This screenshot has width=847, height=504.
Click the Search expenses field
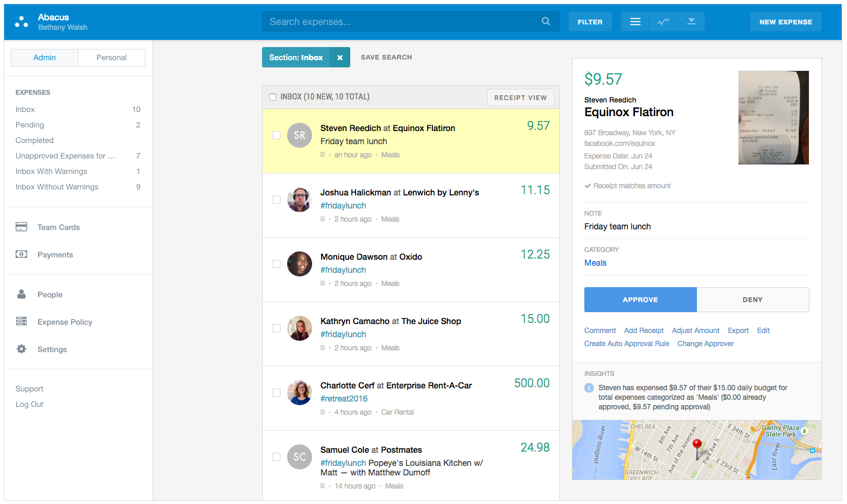411,21
